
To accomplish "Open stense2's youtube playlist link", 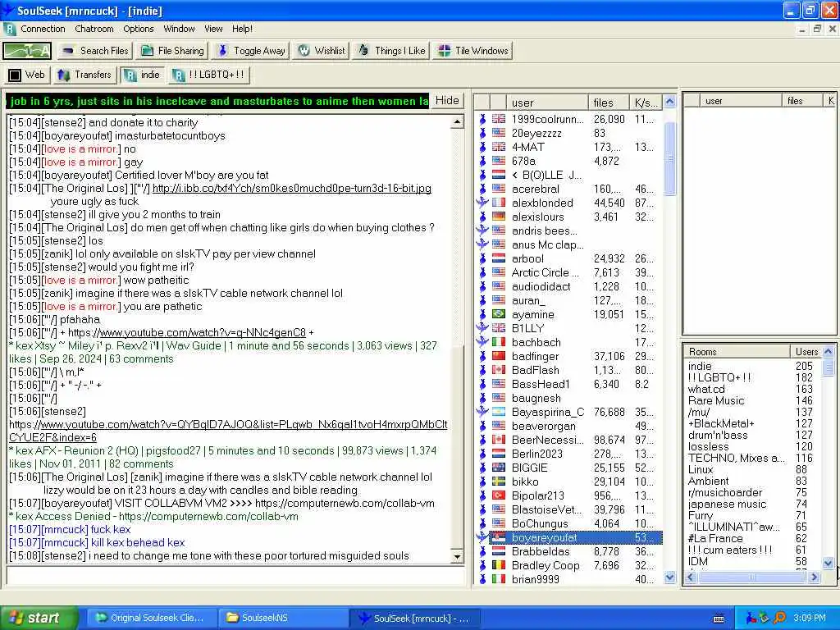I will point(228,431).
